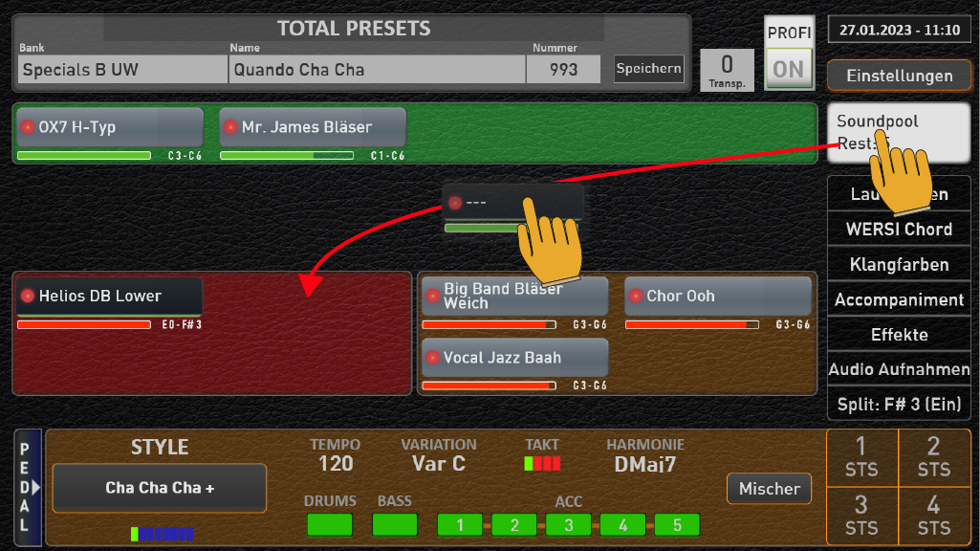980x551 pixels.
Task: Click the red dot on Big Band Bläser Weich
Action: pos(432,296)
